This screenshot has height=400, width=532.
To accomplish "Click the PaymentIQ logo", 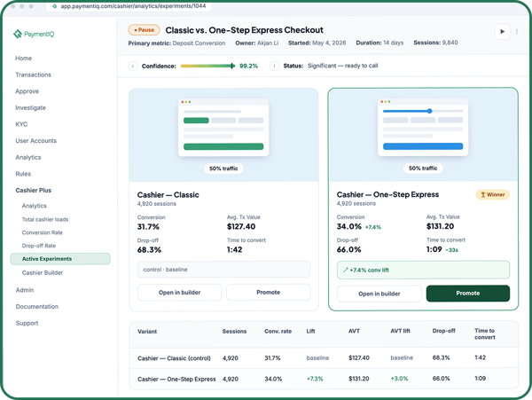I will (x=34, y=34).
